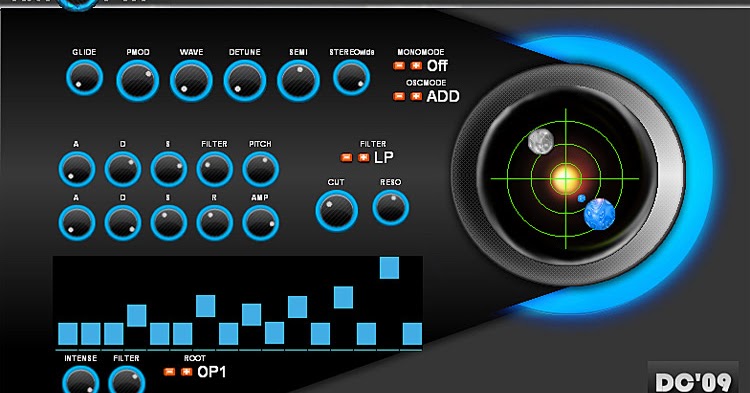Select the DETUNE knob
Viewport: 750px width, 393px height.
tap(245, 80)
